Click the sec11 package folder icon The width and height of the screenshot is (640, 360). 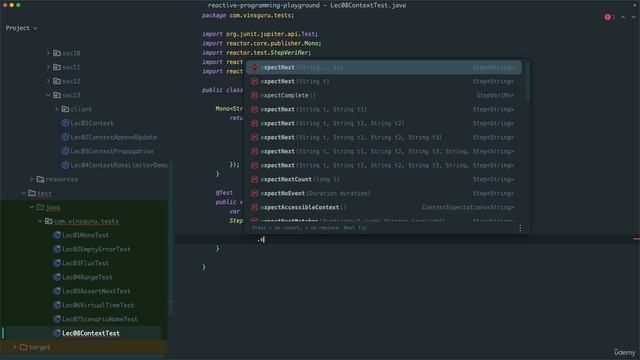click(57, 67)
